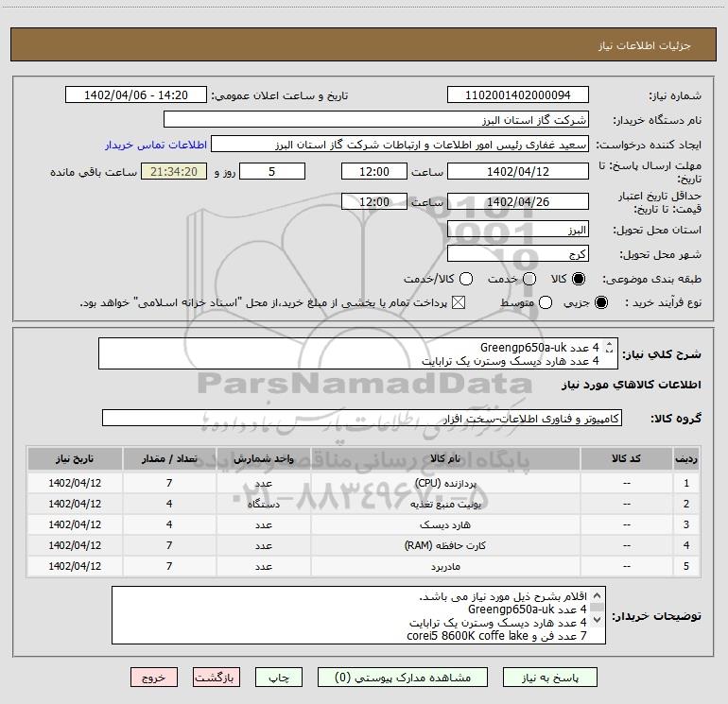
Task: Select the کالا radio button
Action: click(x=579, y=279)
